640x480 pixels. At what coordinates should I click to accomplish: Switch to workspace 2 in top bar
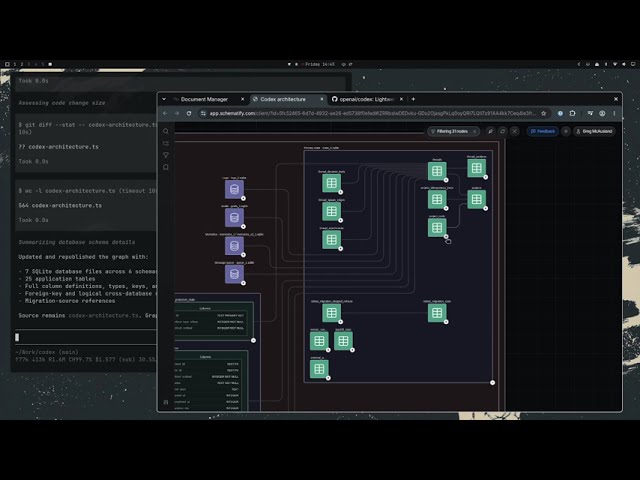click(22, 64)
